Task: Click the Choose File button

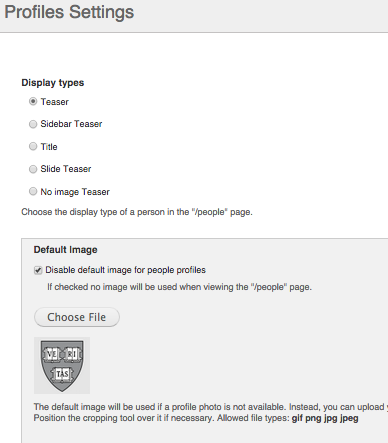Action: (77, 317)
